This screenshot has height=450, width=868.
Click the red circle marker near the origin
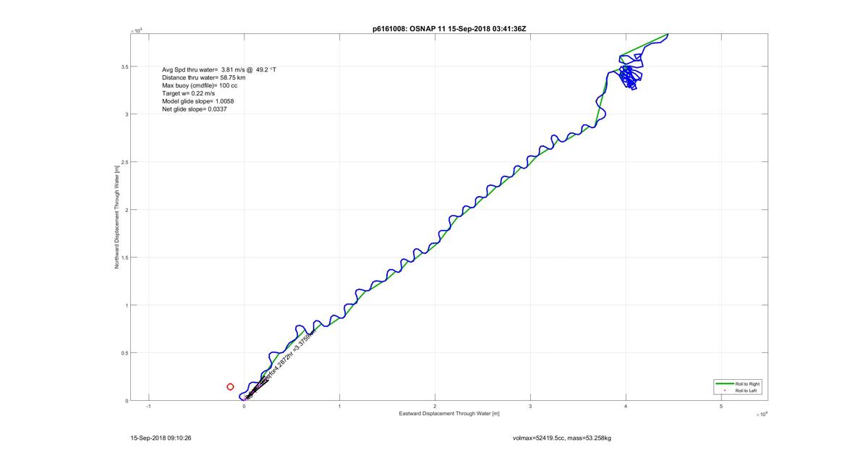pyautogui.click(x=230, y=387)
